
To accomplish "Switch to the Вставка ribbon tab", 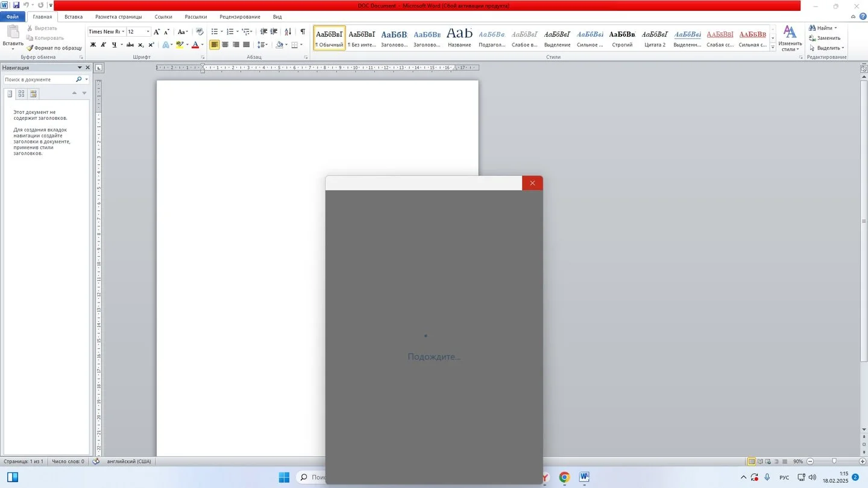I will (74, 17).
